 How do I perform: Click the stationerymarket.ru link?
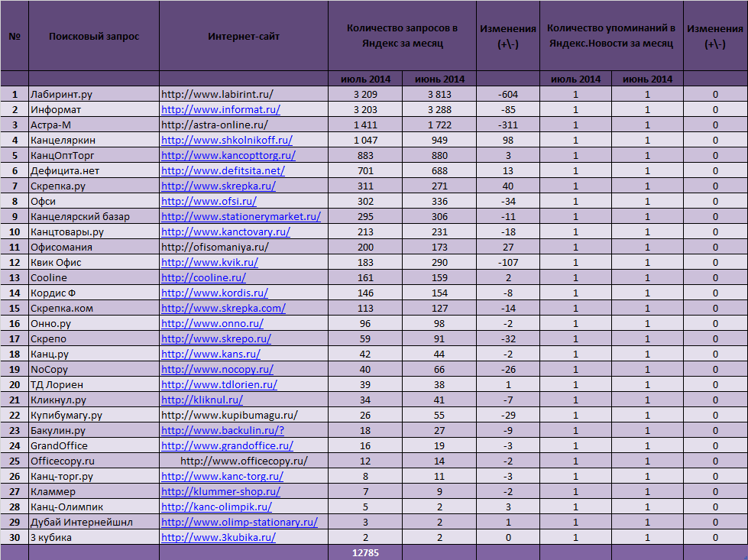pos(241,216)
